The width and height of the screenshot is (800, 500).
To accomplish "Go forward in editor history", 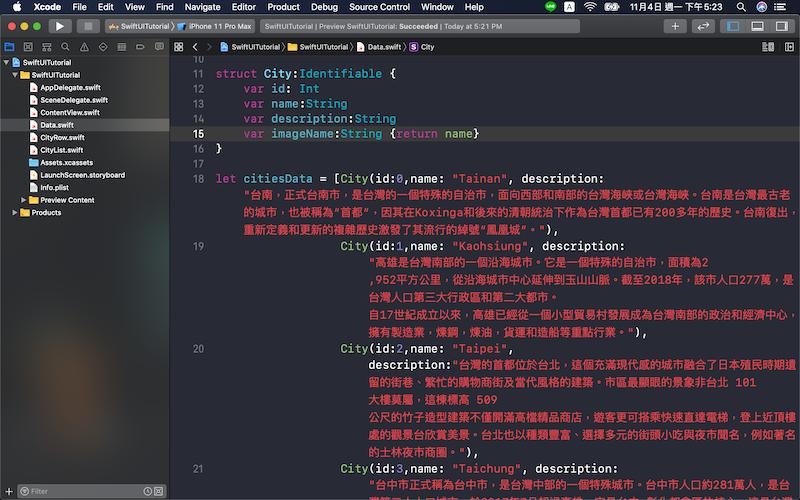I will pos(209,47).
